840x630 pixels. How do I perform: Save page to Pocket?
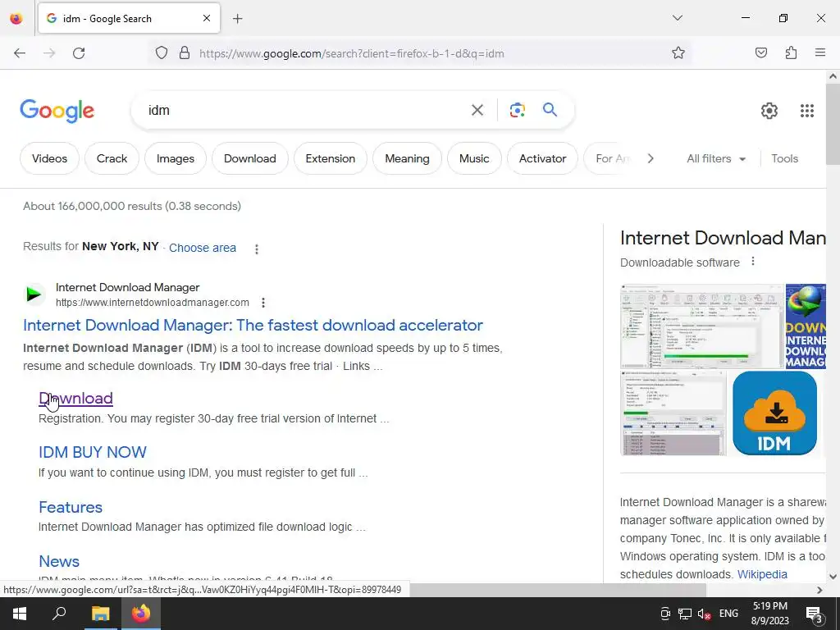760,53
